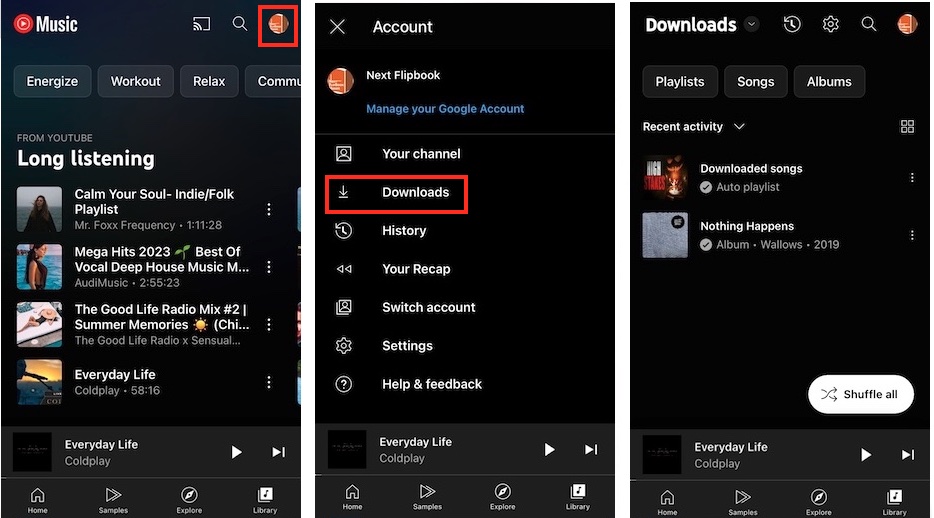Viewport: 934px width, 518px height.
Task: Open Samples tab on Music home screen
Action: [113, 500]
